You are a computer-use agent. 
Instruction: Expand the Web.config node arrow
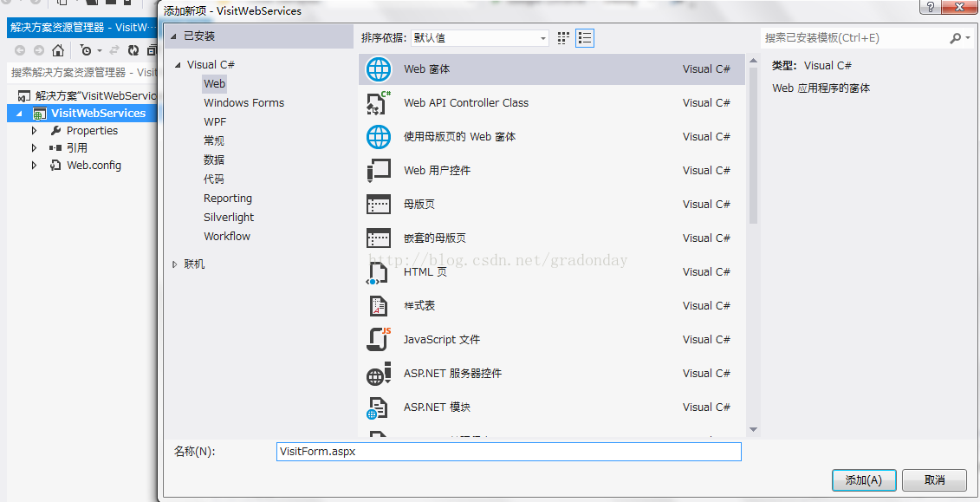35,166
